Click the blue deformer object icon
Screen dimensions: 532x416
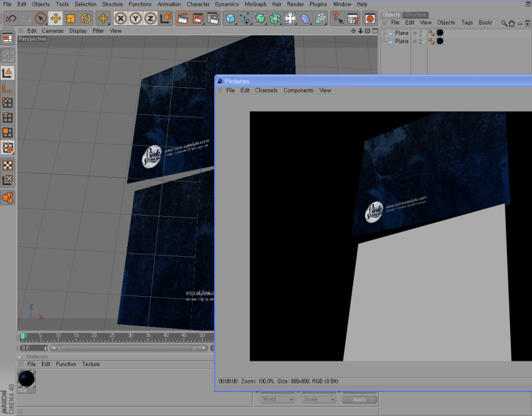click(x=305, y=18)
